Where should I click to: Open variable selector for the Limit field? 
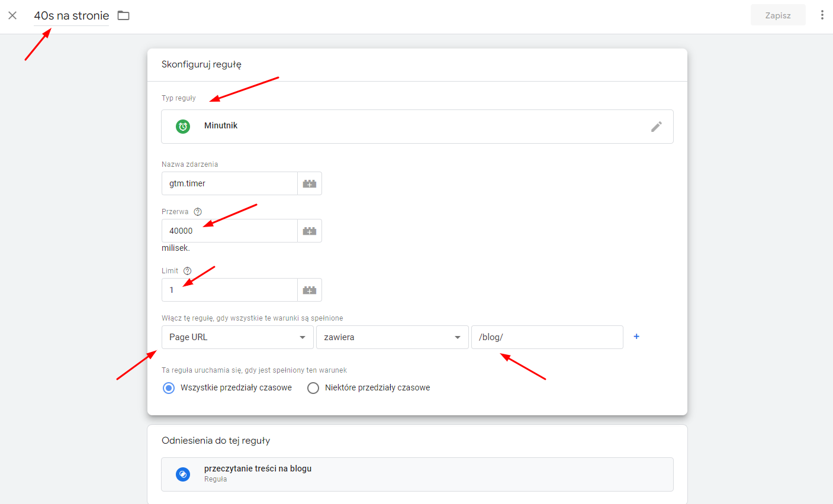point(309,290)
